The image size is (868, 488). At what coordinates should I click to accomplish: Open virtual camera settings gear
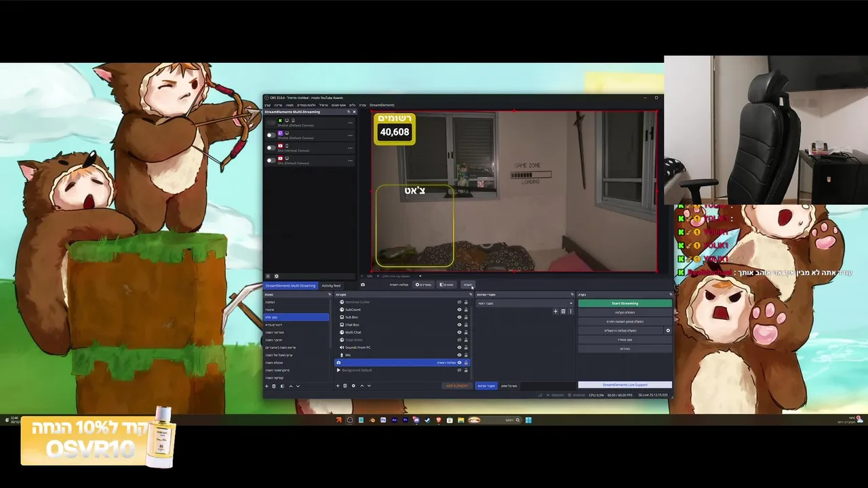pos(668,330)
